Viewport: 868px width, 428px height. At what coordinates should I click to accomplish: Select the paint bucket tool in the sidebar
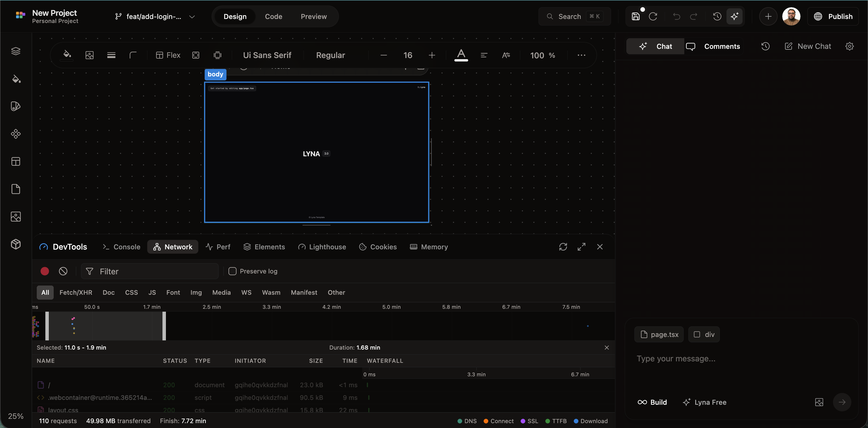(x=16, y=79)
